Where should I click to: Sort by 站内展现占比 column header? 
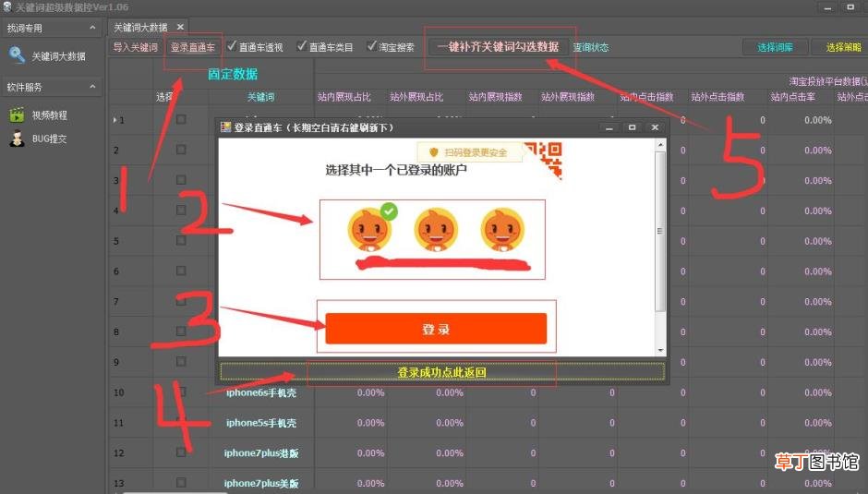(x=344, y=97)
